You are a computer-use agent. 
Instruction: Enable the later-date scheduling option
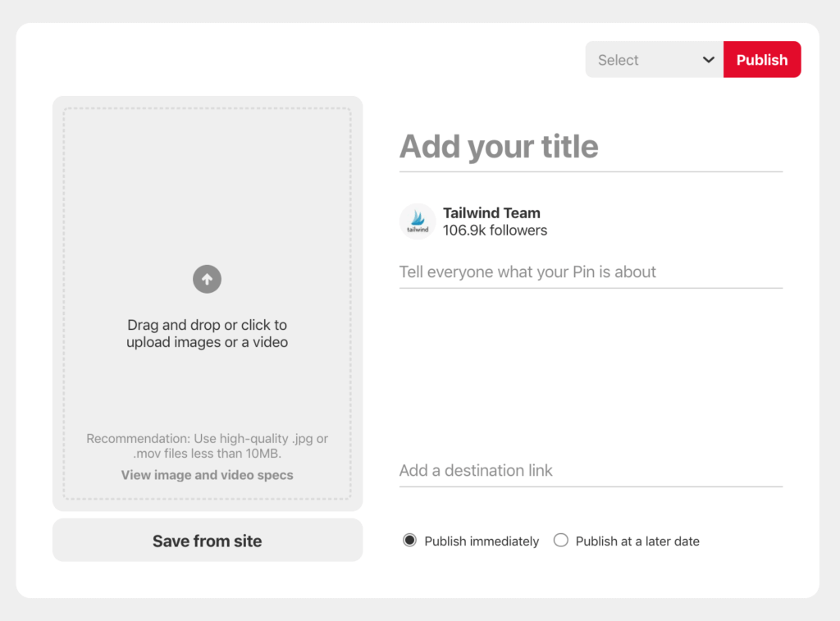coord(560,541)
